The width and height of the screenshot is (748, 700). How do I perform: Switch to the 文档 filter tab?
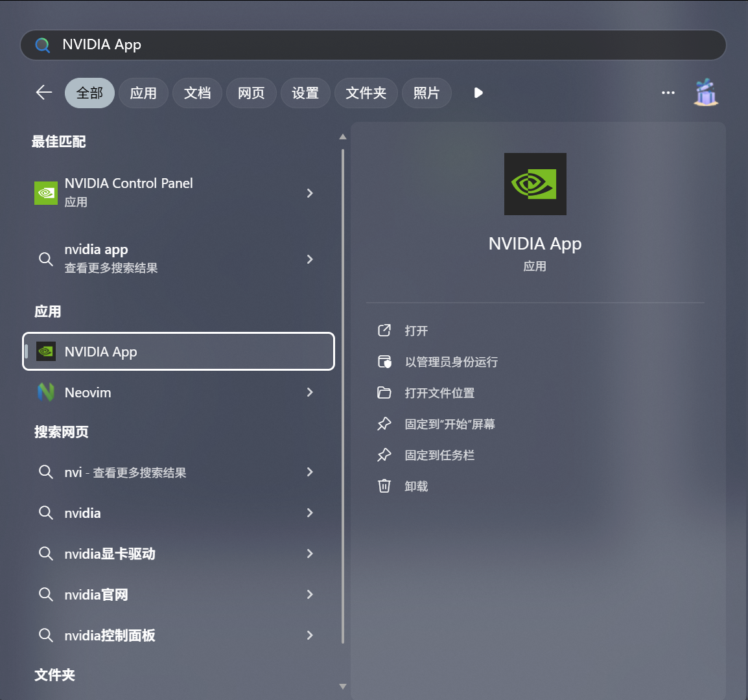coord(198,93)
